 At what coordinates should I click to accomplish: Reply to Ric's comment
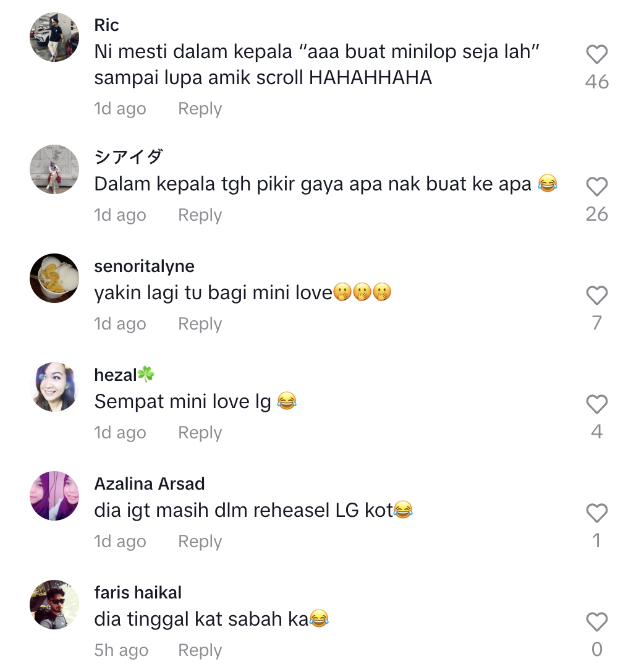point(200,109)
